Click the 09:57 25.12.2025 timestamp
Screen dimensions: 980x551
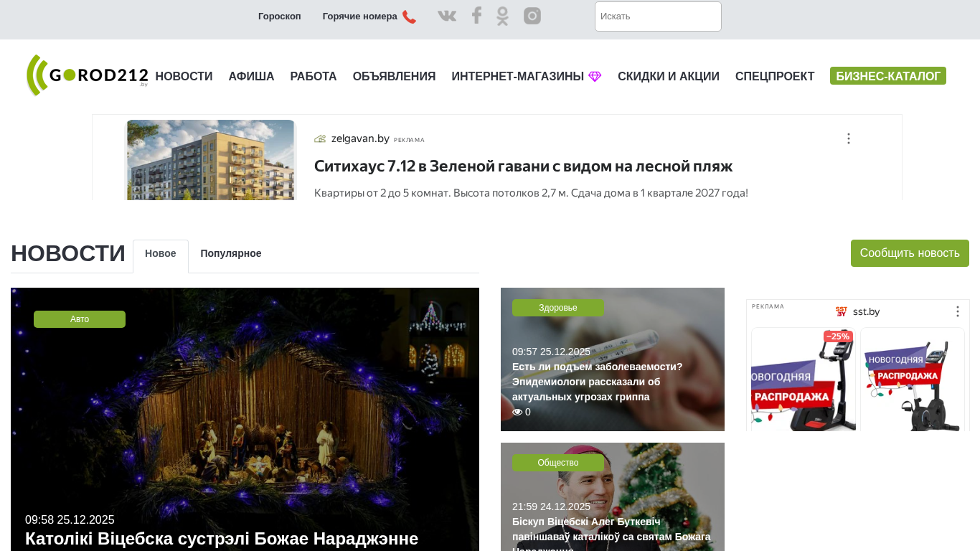[551, 352]
